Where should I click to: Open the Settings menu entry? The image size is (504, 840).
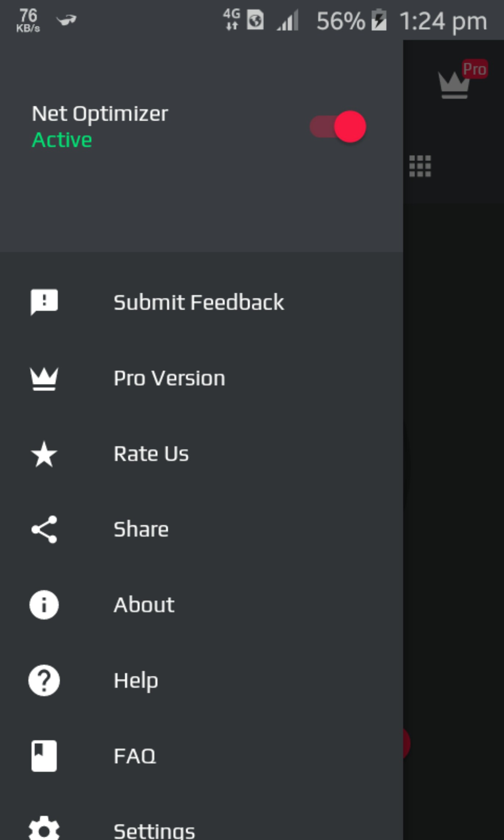tap(154, 830)
